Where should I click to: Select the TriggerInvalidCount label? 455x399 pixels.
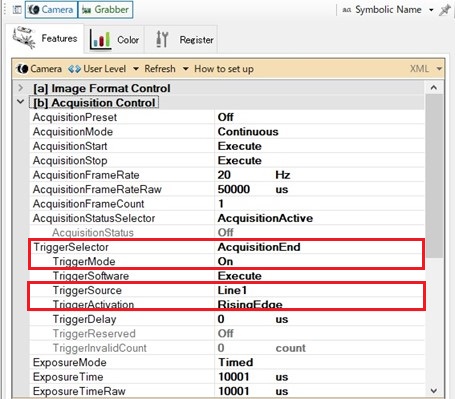click(x=100, y=348)
